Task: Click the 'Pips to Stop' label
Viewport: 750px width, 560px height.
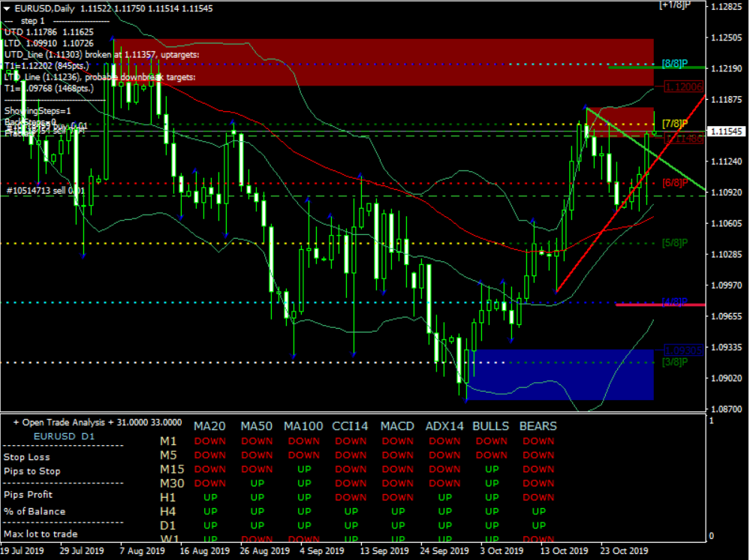Action: [x=32, y=471]
